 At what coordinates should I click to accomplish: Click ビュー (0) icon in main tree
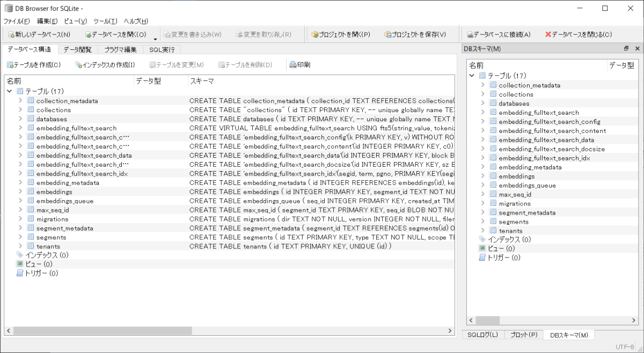pos(20,264)
